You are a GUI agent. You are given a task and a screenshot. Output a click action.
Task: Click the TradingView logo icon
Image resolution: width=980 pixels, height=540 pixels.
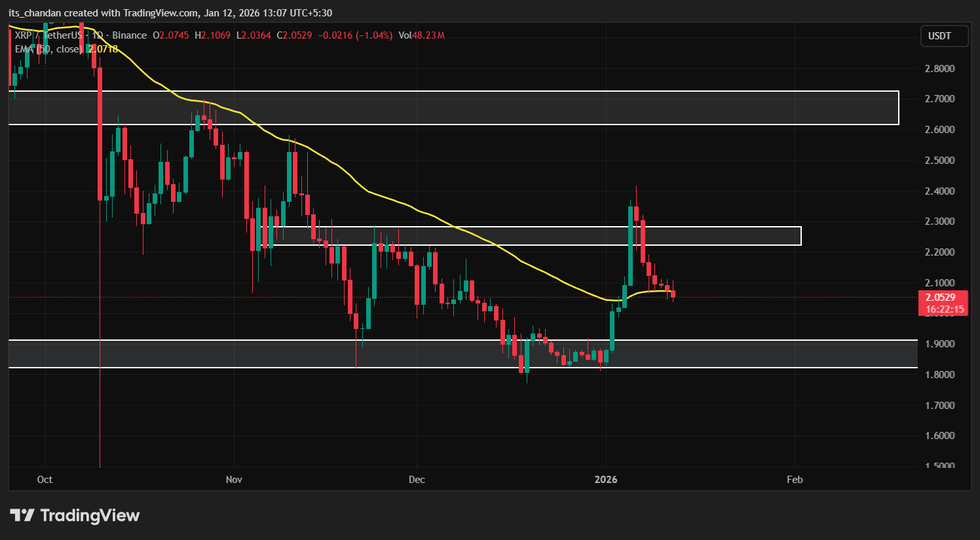click(22, 516)
